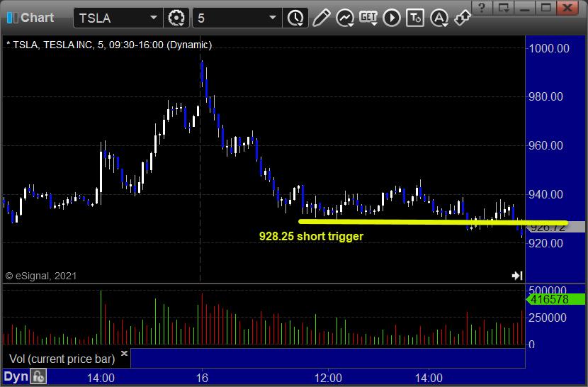Screen dimensions: 588x387
Task: Click the 980.00 price axis label
Action: click(x=545, y=97)
